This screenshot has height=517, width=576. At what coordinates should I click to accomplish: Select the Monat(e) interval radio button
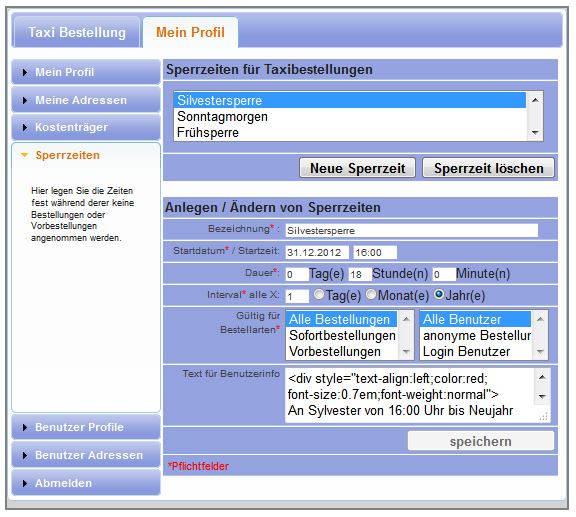(x=371, y=294)
